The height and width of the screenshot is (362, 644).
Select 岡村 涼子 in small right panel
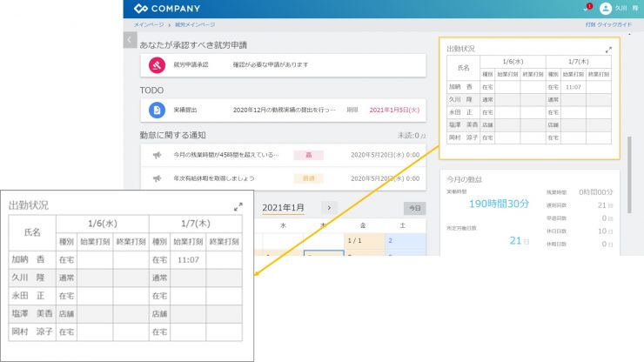pyautogui.click(x=463, y=137)
